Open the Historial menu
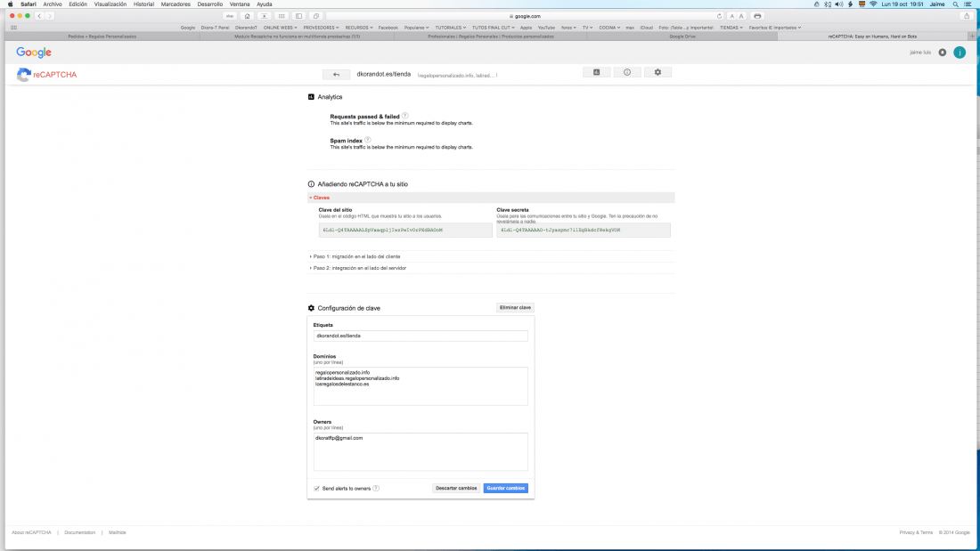Image resolution: width=980 pixels, height=551 pixels. (143, 4)
